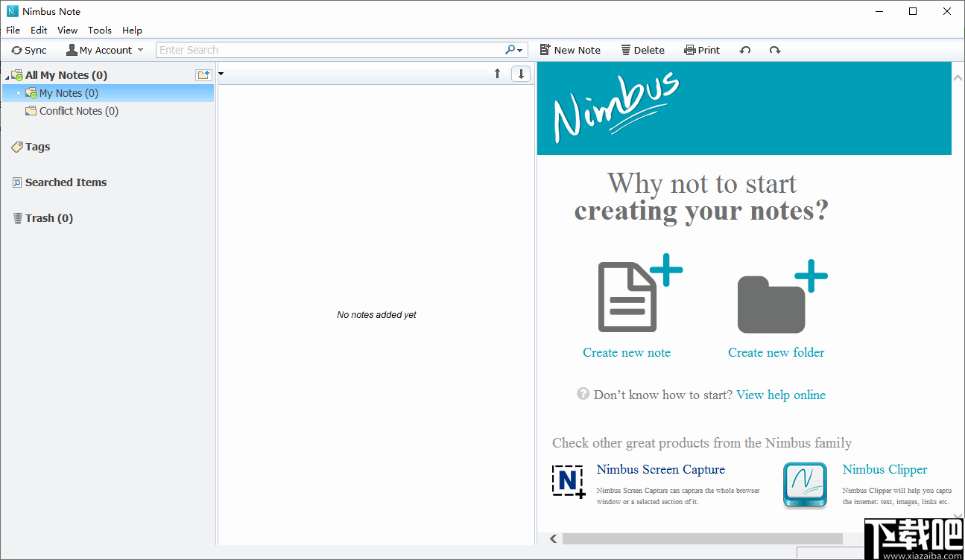Open the Tools menu
The image size is (965, 560).
pyautogui.click(x=100, y=31)
